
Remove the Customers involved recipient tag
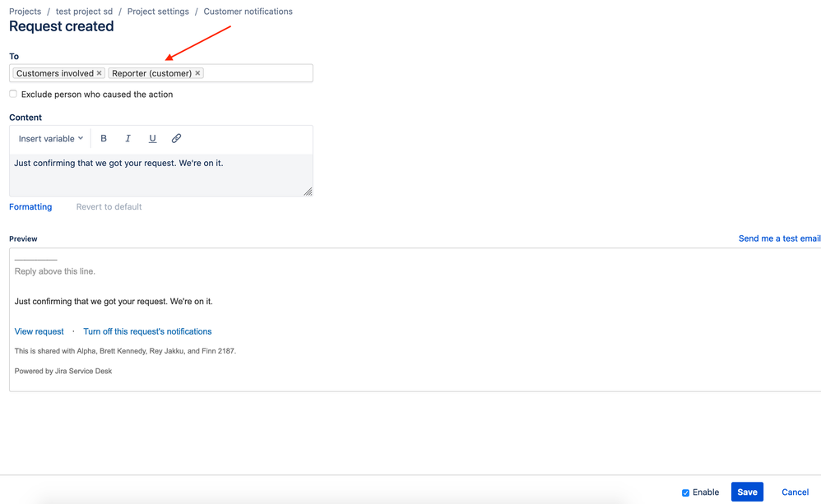pyautogui.click(x=99, y=73)
